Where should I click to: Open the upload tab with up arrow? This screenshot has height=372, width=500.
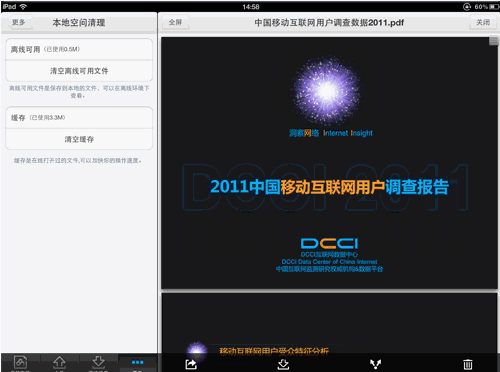tap(59, 363)
